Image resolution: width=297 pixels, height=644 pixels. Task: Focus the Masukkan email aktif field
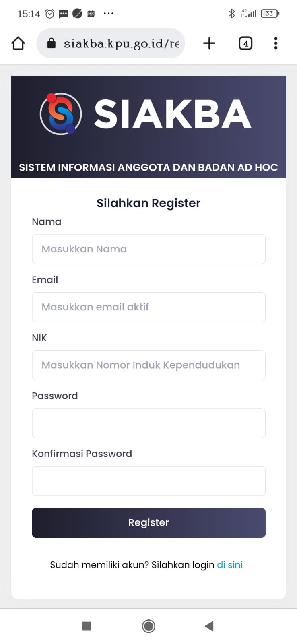(x=148, y=307)
